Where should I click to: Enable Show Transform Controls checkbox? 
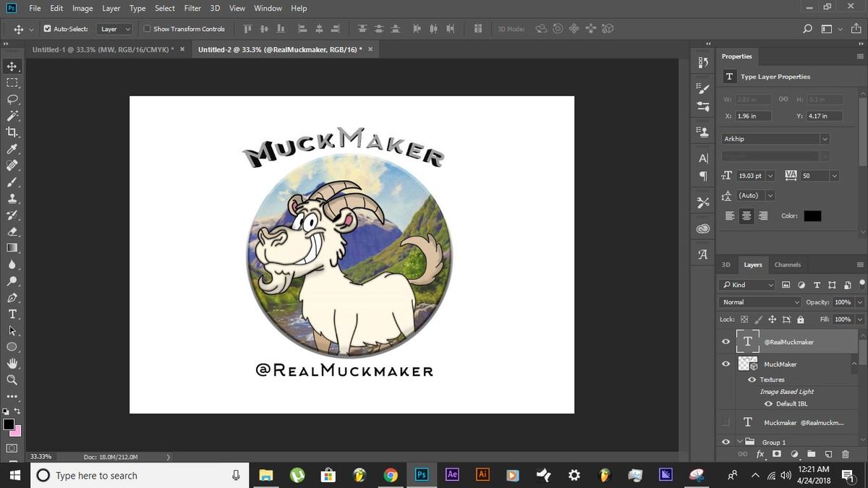click(148, 29)
